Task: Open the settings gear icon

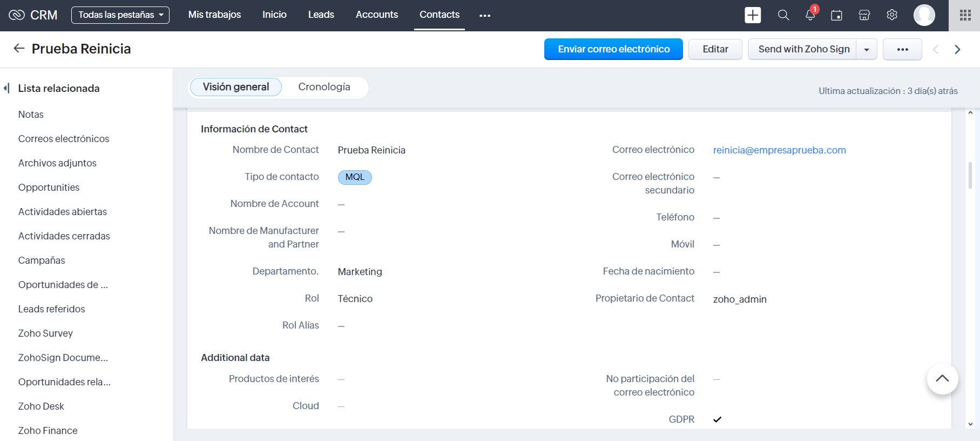Action: [892, 15]
